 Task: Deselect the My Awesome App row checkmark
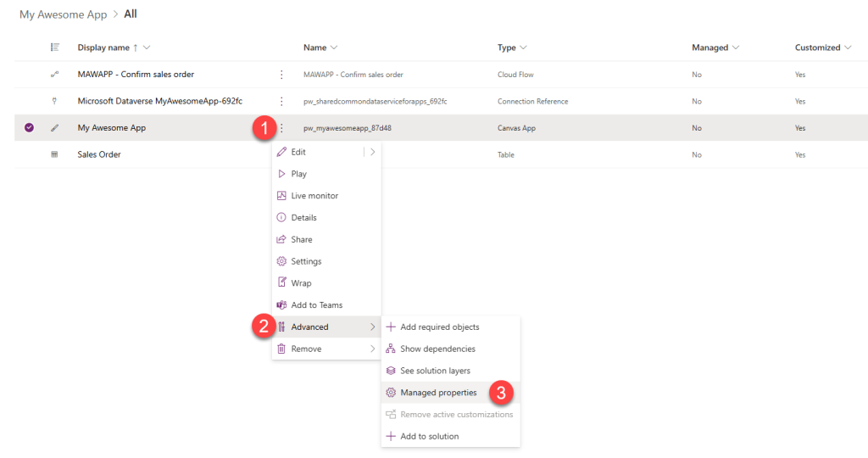[29, 128]
